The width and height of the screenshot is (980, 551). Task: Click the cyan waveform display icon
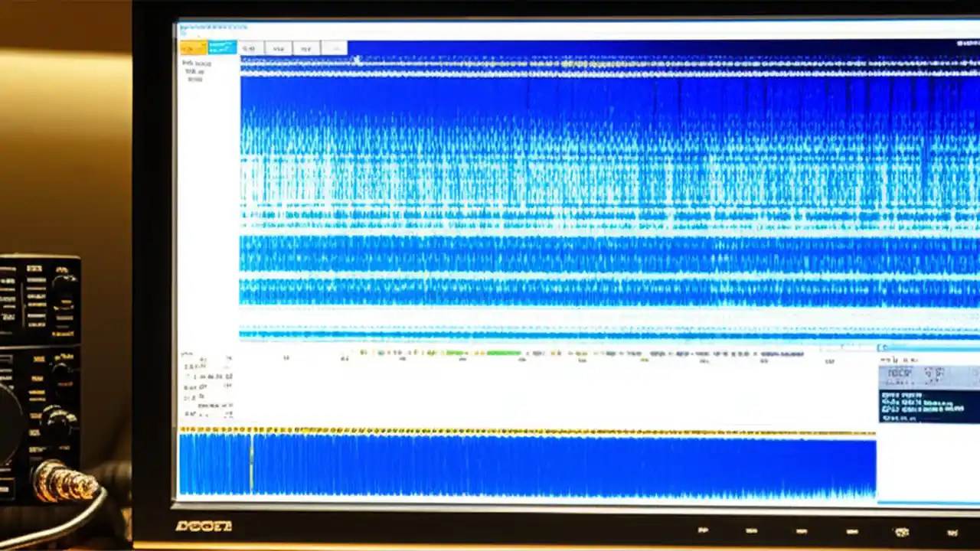coord(222,47)
